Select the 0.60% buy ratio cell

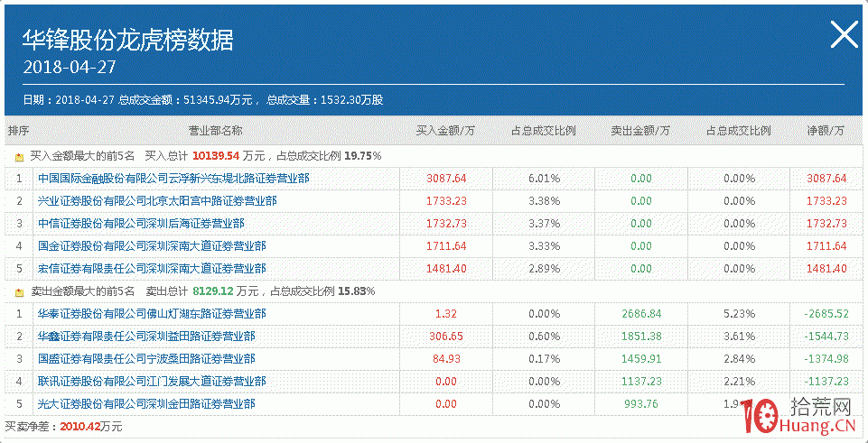point(544,337)
